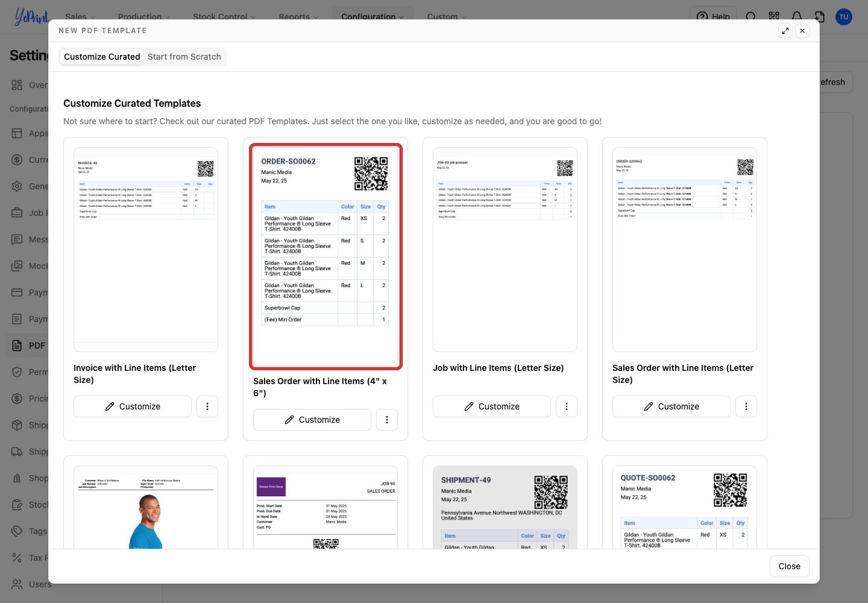Select the Invoice with Line Items thumbnail
This screenshot has width=868, height=603.
tap(146, 250)
